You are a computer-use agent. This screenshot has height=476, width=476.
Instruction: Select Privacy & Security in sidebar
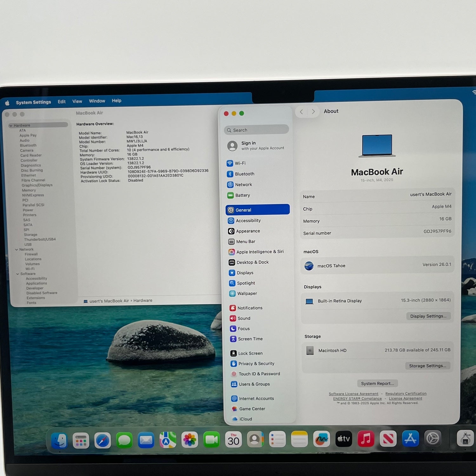pos(256,364)
